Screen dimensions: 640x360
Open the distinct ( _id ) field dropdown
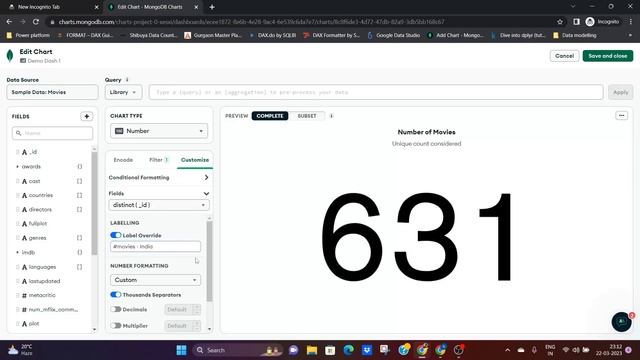point(159,205)
